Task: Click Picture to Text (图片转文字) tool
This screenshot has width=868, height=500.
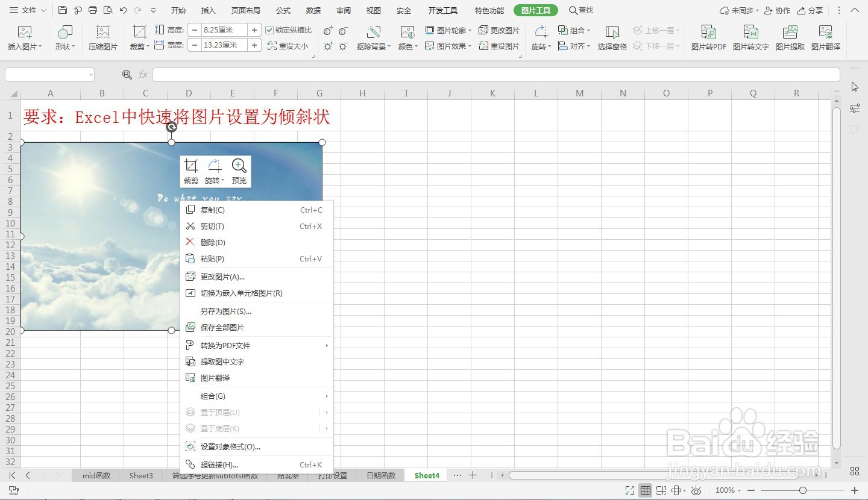Action: pyautogui.click(x=750, y=38)
